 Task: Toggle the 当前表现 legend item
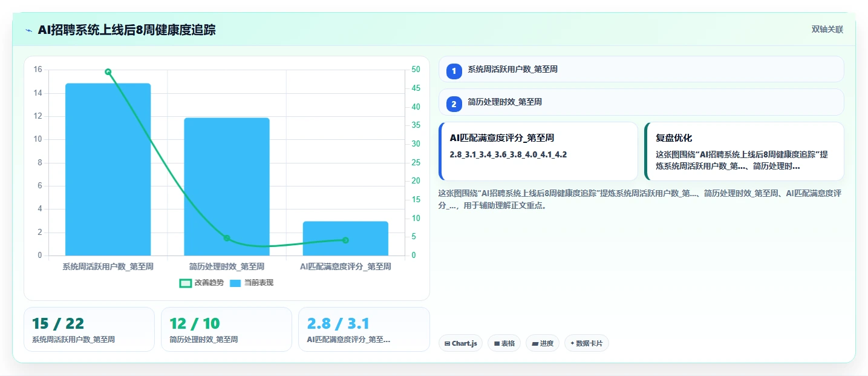[252, 283]
